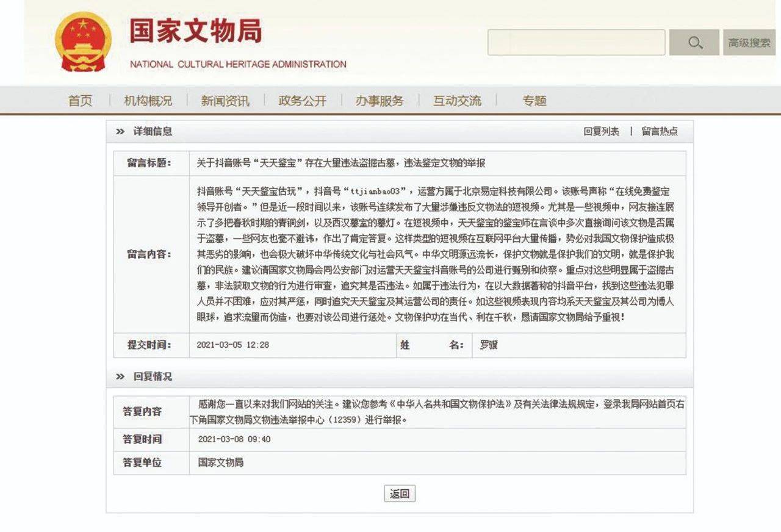Click the message body paragraph
The image size is (781, 532).
pos(436,254)
